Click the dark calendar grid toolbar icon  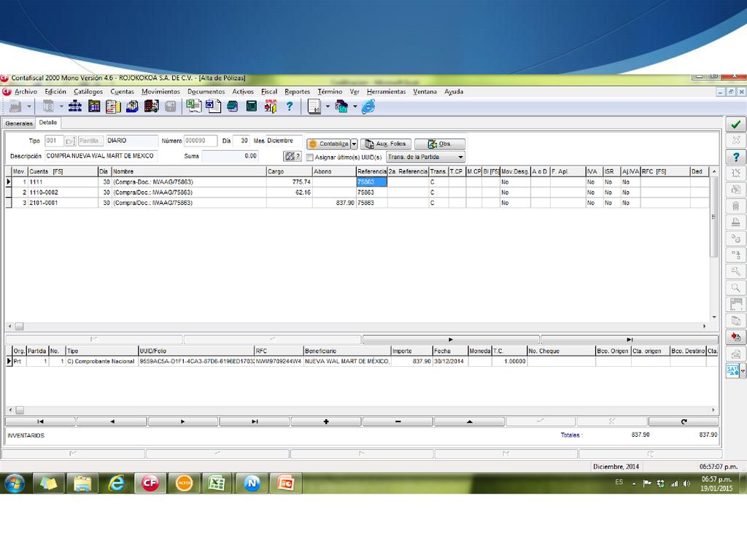(x=94, y=106)
